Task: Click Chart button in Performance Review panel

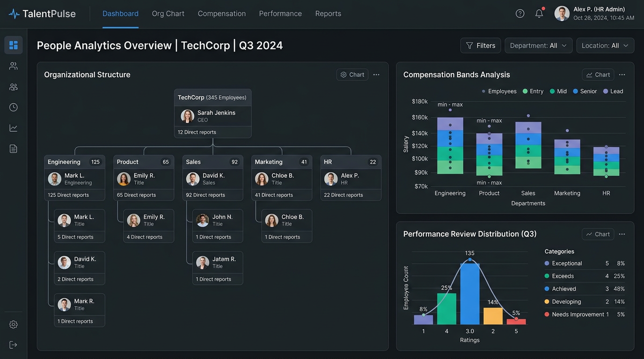Action: pyautogui.click(x=598, y=234)
